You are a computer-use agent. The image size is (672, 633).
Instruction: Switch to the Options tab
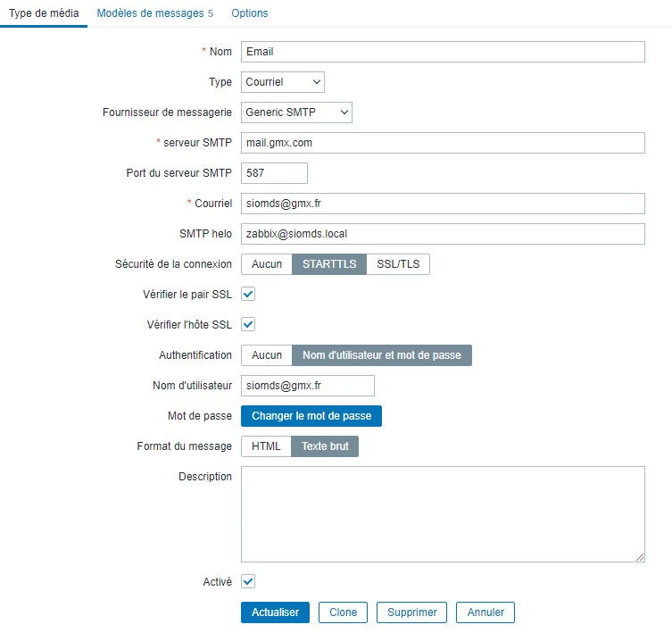249,13
